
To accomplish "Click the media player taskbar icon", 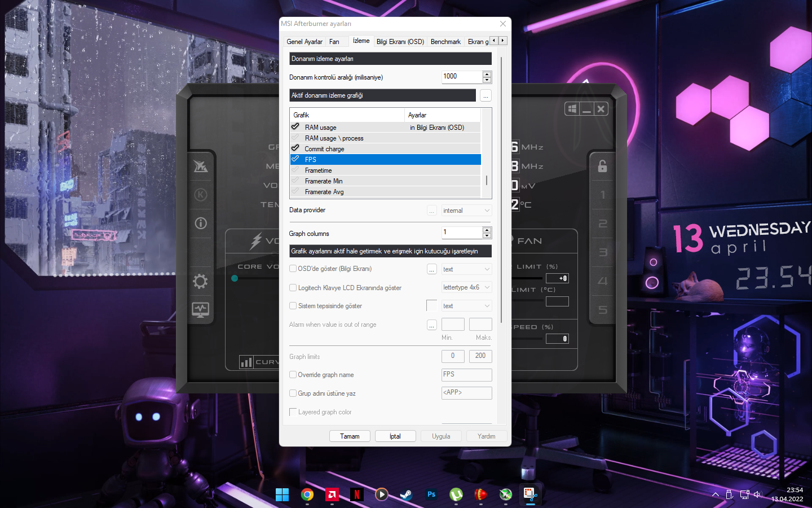I will coord(382,494).
